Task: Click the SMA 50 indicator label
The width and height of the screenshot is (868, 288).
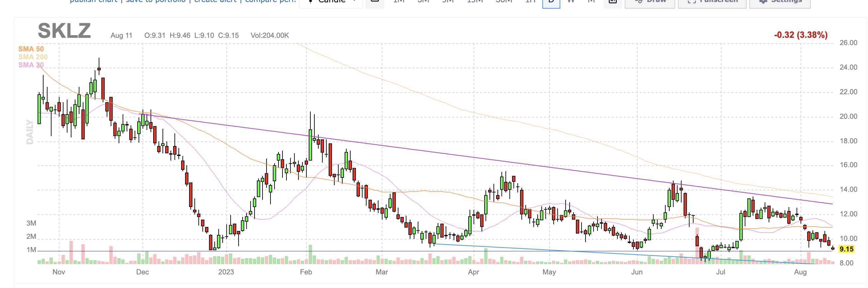Action: click(31, 49)
